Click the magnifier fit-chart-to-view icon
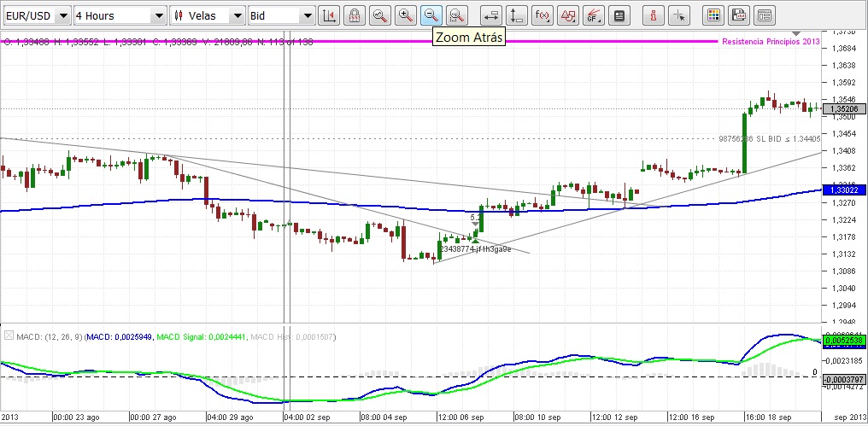 pyautogui.click(x=380, y=15)
